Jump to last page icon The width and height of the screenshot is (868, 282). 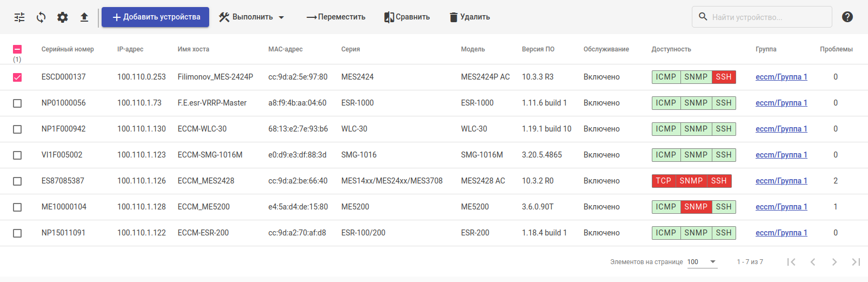click(856, 262)
